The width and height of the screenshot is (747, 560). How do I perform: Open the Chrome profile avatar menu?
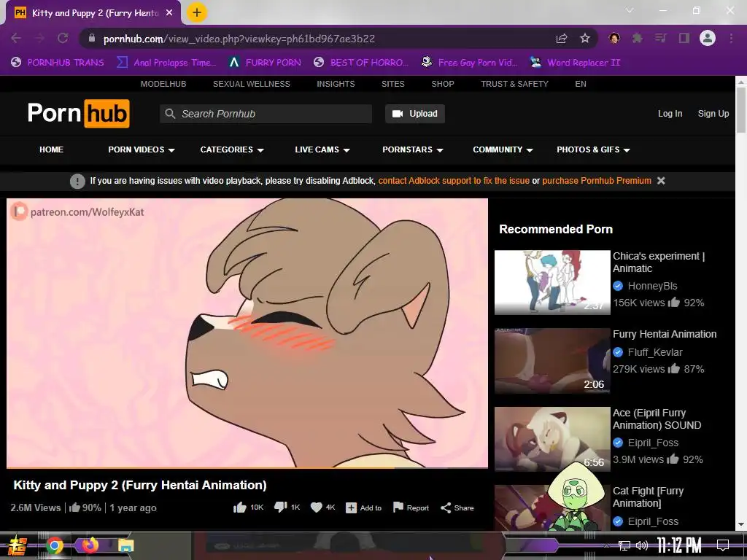[x=708, y=38]
